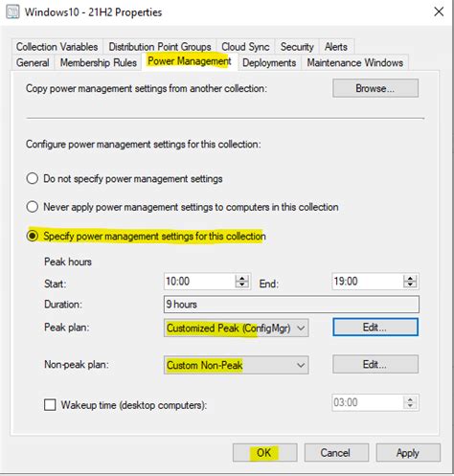Increase the peak hours End time spinner

coord(410,279)
